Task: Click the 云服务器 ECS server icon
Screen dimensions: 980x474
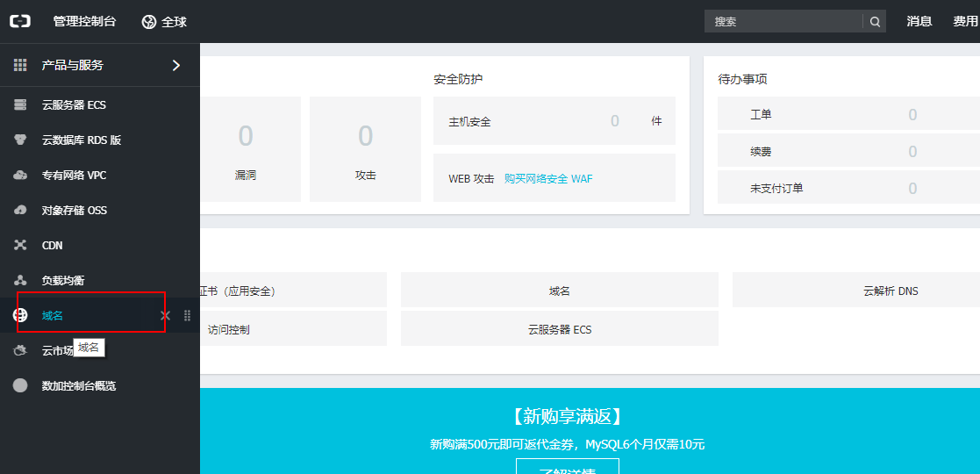Action: pyautogui.click(x=20, y=105)
